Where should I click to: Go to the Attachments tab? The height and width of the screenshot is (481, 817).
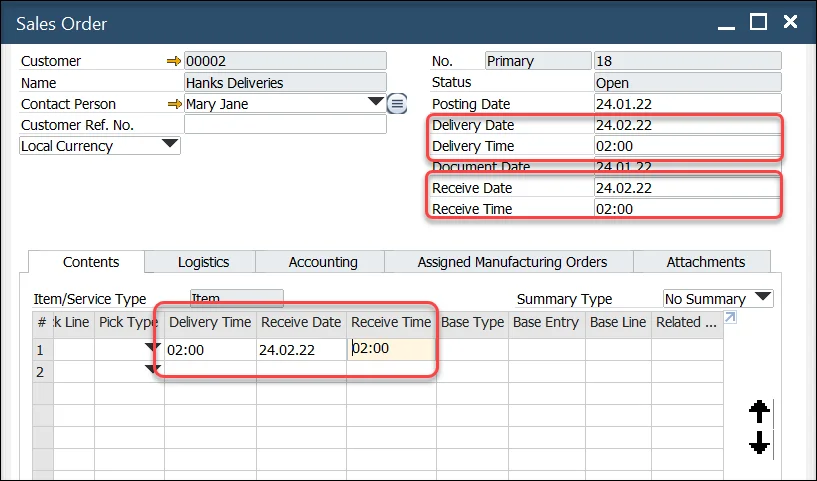(705, 262)
